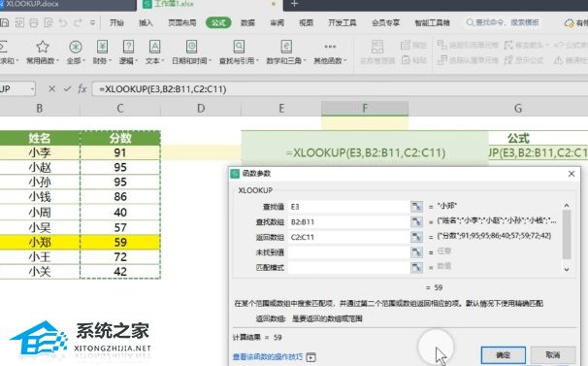Switch to the 插入 ribbon tab
This screenshot has width=588, height=366.
click(x=146, y=23)
